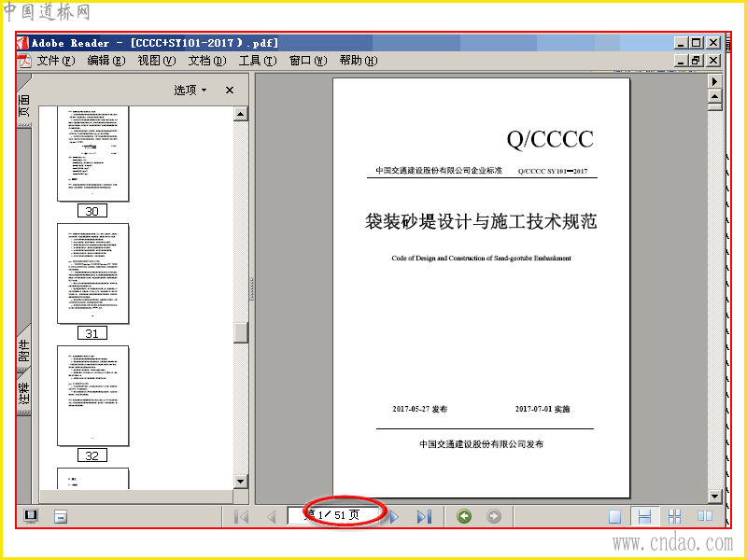The width and height of the screenshot is (747, 560).
Task: Click grey next view arrow
Action: 494,516
